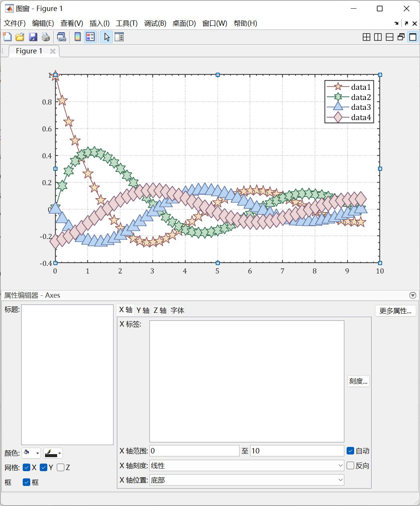This screenshot has height=506, width=420.
Task: Click the bottom-right axes selection handle
Action: click(380, 263)
